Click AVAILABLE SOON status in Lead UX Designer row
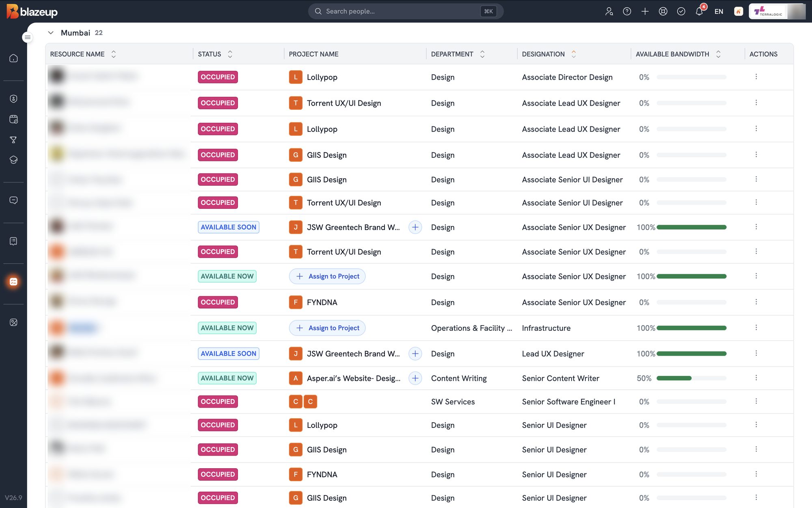This screenshot has height=508, width=812. point(229,354)
